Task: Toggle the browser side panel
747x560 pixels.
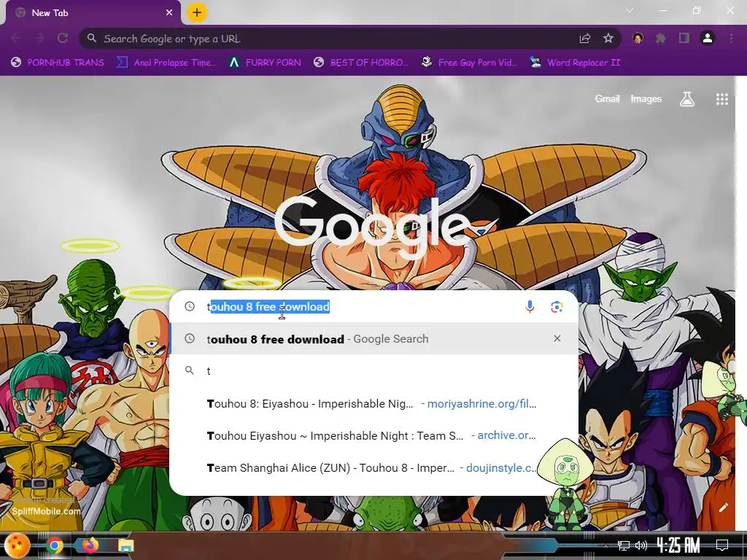Action: pyautogui.click(x=684, y=38)
